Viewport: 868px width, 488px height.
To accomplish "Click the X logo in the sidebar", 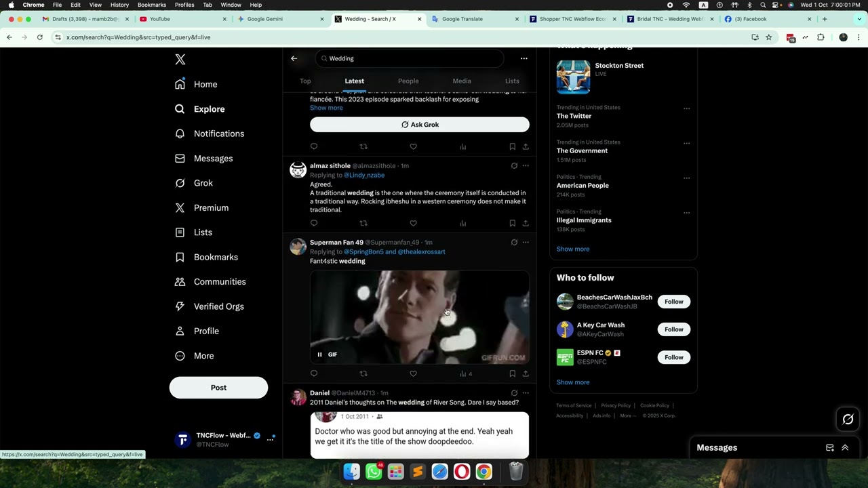I will 180,60.
